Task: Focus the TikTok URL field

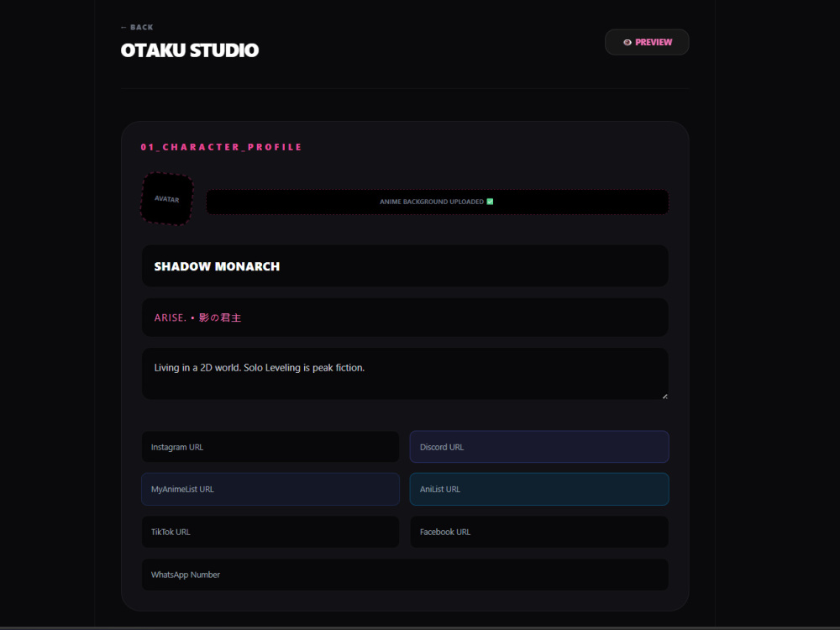Action: (x=270, y=532)
